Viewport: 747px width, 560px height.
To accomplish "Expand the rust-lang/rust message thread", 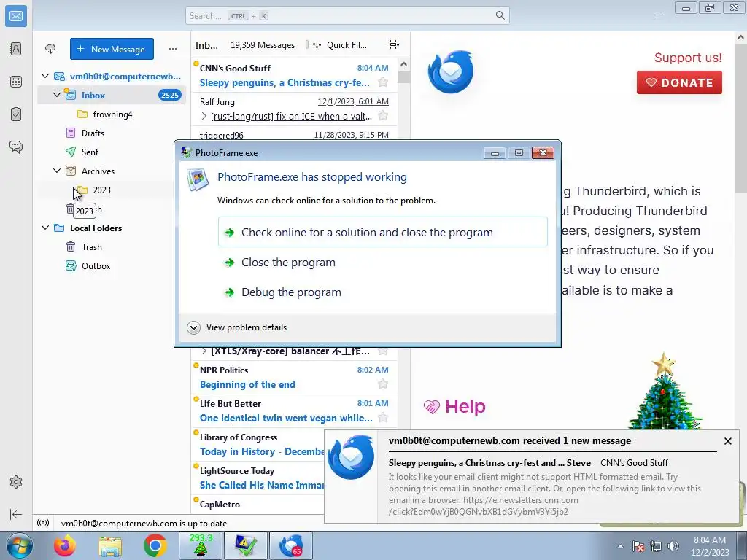I will pyautogui.click(x=204, y=116).
